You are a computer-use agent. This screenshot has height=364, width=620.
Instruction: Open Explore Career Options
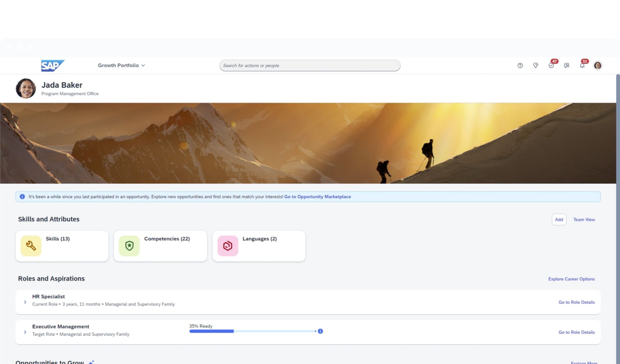click(571, 279)
